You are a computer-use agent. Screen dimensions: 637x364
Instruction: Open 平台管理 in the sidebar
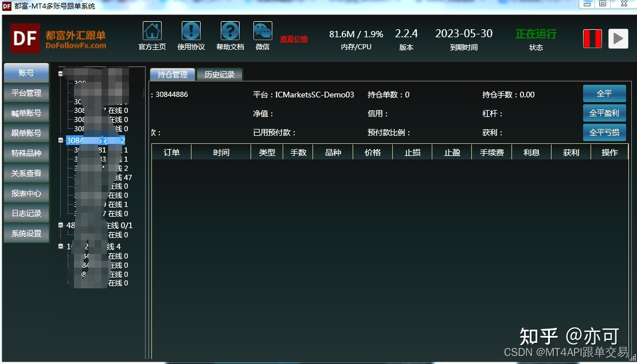[26, 93]
